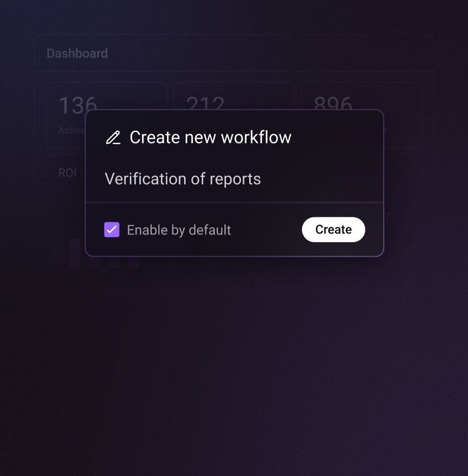Toggle the purple checkbox in the dialog footer
The width and height of the screenshot is (468, 476).
[111, 229]
